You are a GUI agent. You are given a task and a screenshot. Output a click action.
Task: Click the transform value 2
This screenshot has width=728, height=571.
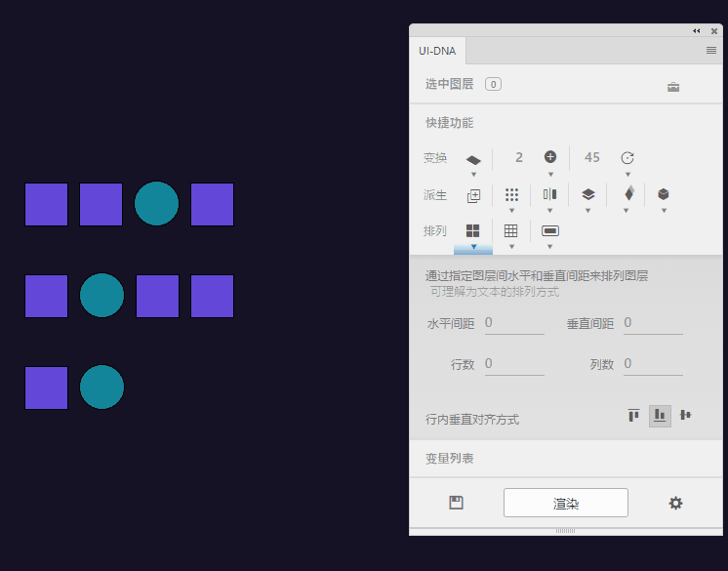pos(518,157)
